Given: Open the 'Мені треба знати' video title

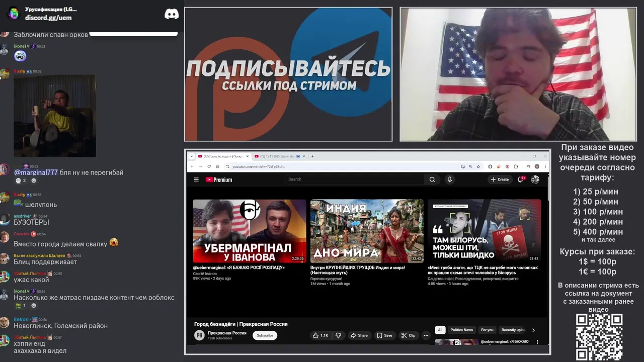Looking at the screenshot, I should (x=483, y=270).
